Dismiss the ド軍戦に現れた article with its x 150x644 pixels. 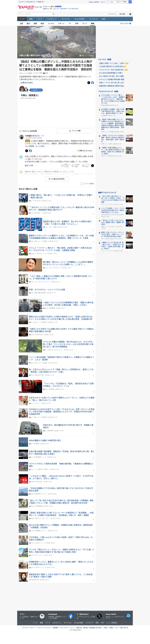93,201
